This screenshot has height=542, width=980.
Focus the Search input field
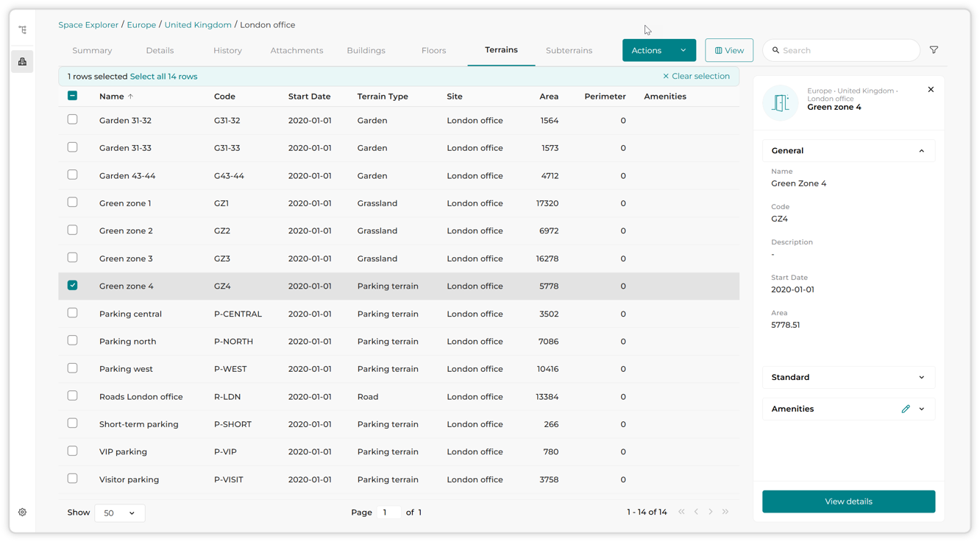pyautogui.click(x=841, y=50)
